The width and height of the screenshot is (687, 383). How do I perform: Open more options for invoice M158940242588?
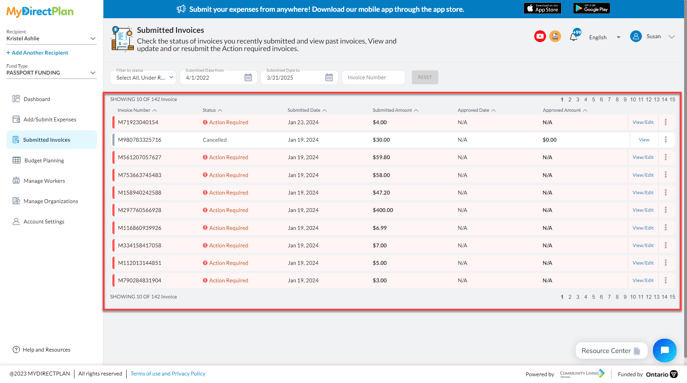(666, 192)
